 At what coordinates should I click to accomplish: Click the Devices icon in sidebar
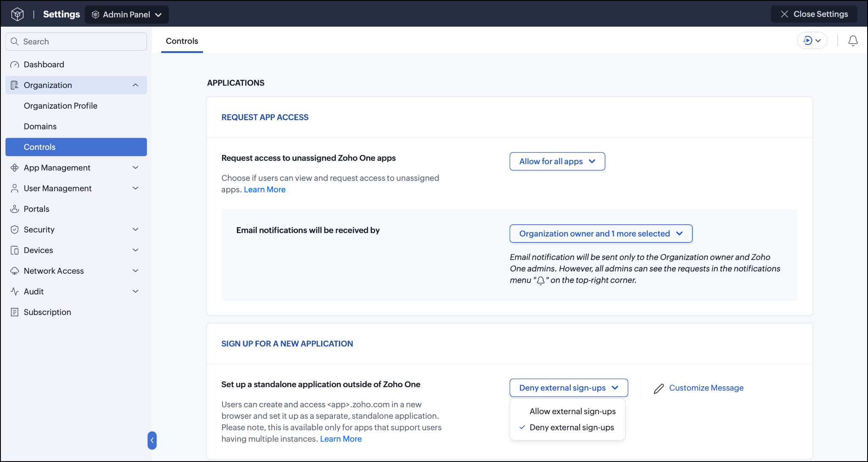coord(15,250)
